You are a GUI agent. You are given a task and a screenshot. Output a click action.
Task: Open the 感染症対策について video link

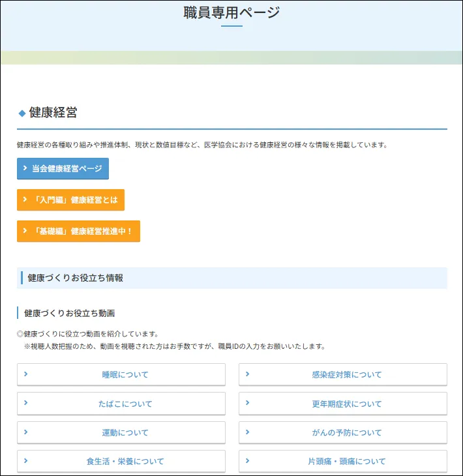[343, 375]
